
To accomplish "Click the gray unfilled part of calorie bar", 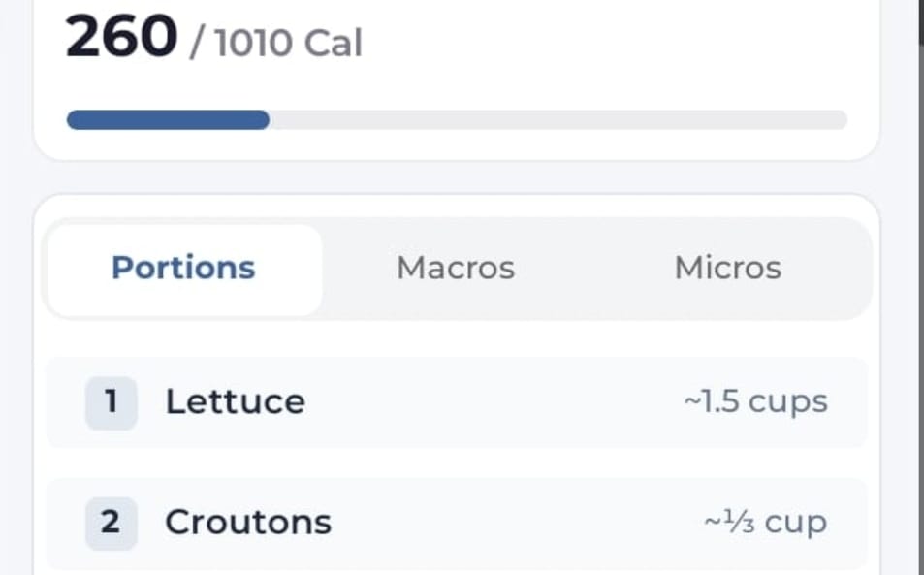I will [558, 120].
